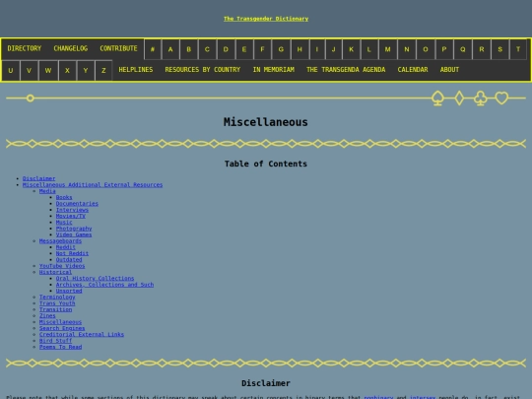Go to letter B index
The height and width of the screenshot is (399, 532).
pyautogui.click(x=189, y=49)
